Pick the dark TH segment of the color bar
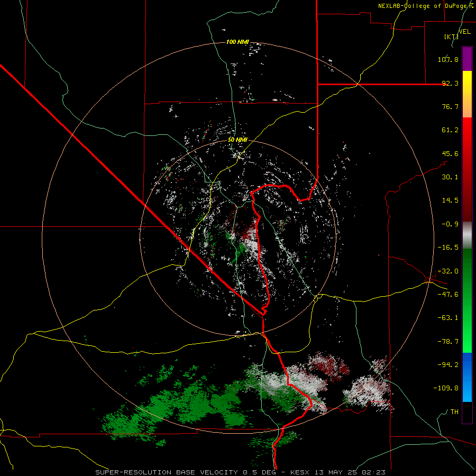The width and height of the screenshot is (476, 476). point(467,412)
